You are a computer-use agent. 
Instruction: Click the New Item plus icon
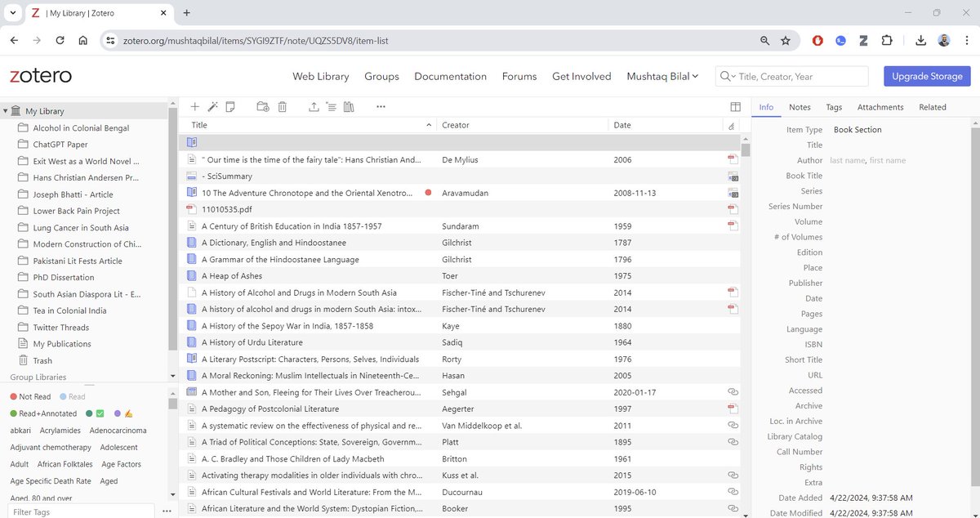pyautogui.click(x=194, y=107)
